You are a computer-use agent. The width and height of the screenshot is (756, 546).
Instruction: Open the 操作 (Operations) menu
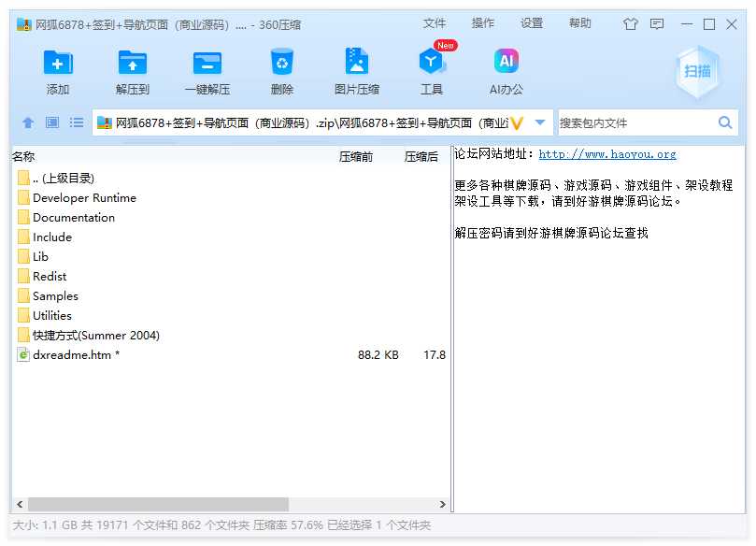coord(483,23)
